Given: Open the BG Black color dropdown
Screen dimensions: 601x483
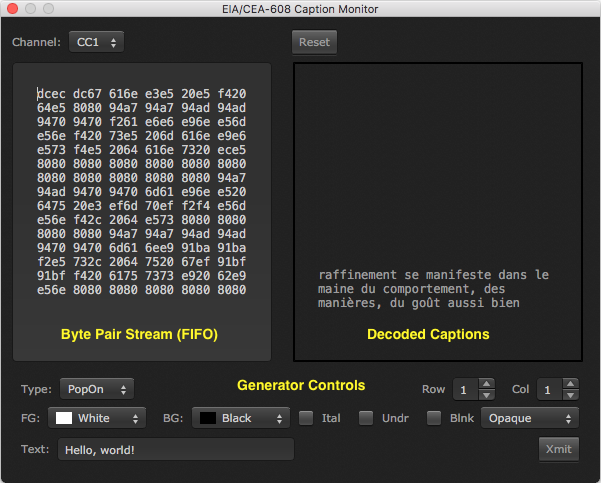Looking at the screenshot, I should [x=240, y=418].
